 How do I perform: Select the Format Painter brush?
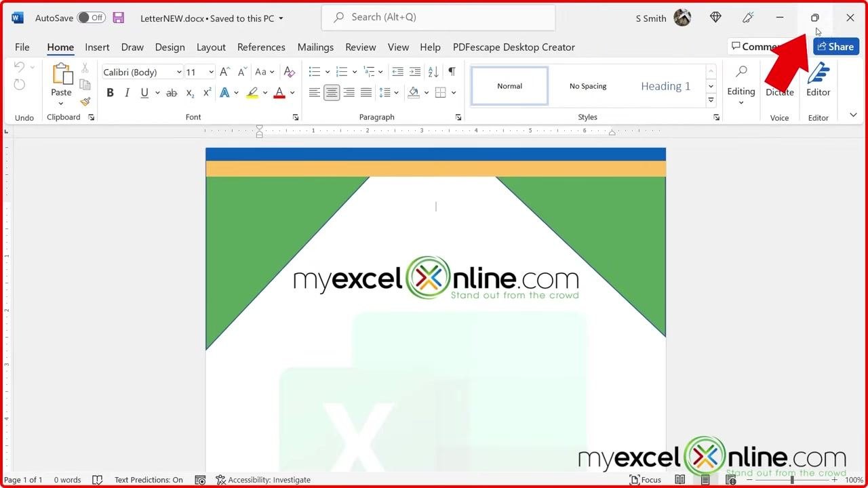coord(85,102)
